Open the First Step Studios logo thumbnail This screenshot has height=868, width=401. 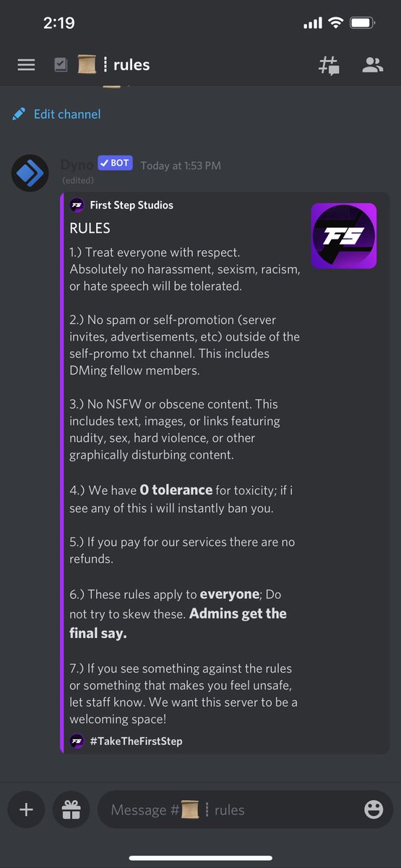(x=343, y=236)
